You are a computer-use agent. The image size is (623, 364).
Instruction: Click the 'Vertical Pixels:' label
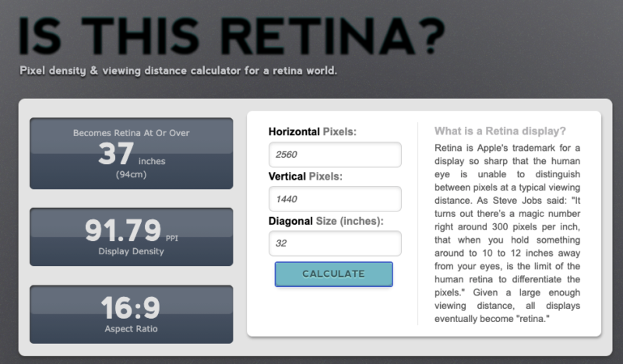click(305, 177)
